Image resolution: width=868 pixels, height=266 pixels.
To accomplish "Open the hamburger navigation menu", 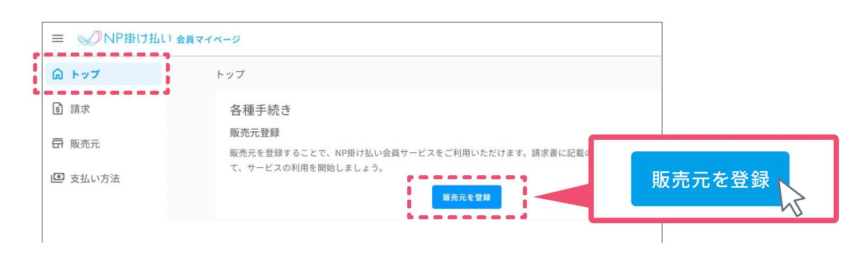I will (x=58, y=39).
